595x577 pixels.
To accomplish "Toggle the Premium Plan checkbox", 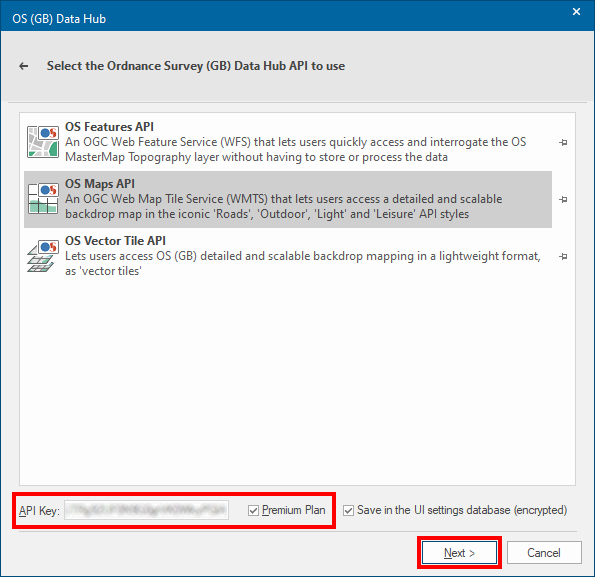I will click(x=253, y=510).
